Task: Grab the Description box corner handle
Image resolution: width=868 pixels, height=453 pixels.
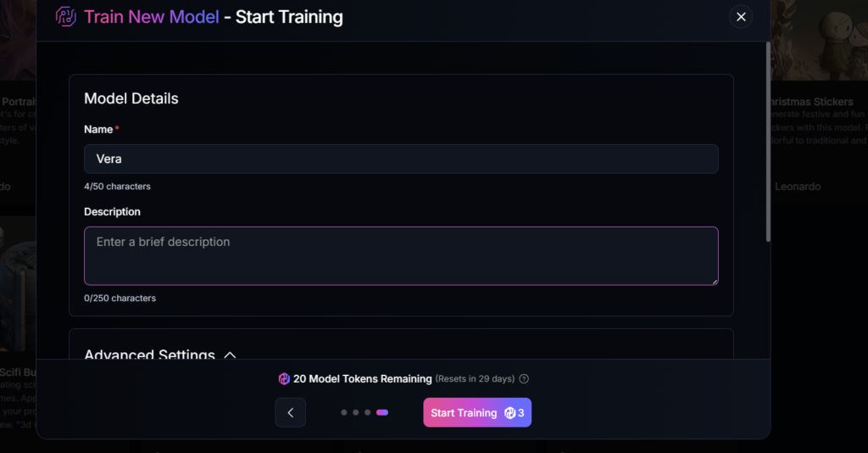Action: tap(715, 282)
